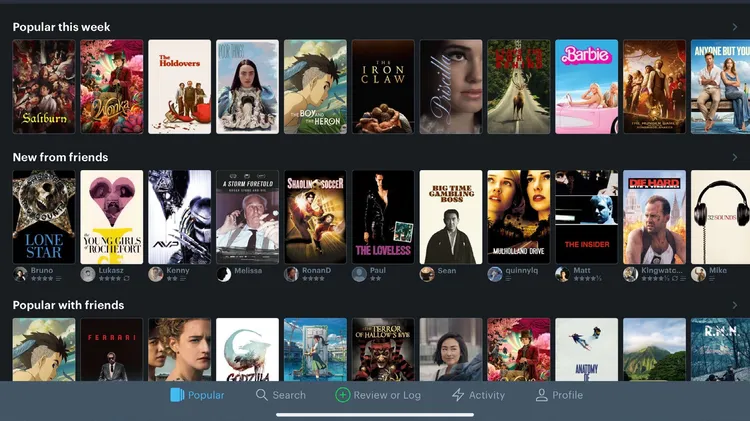Open the 32 Sounds headphones poster
Screen dimensions: 750x421
(720, 217)
